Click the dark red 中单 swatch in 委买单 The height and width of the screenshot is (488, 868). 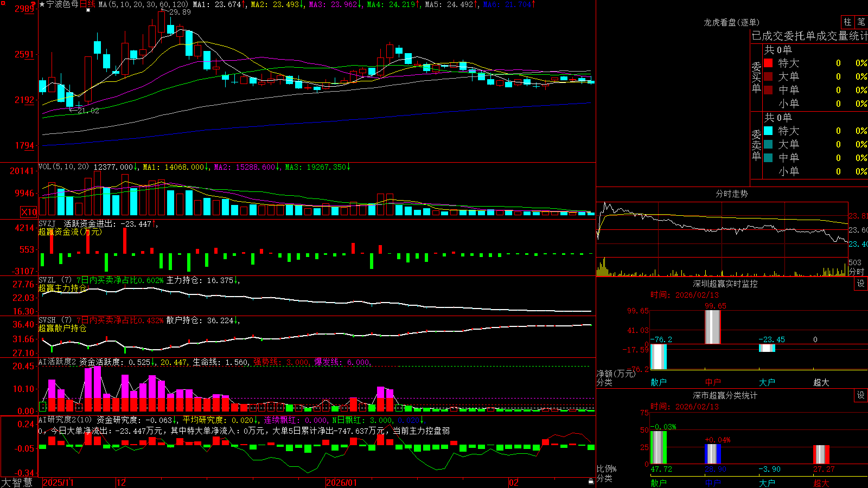(x=768, y=89)
